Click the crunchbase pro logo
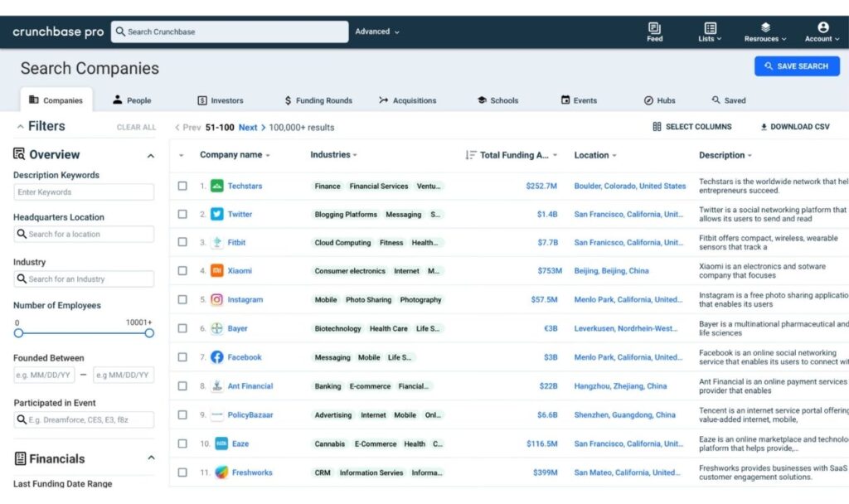Viewport: 849px width, 504px height. 58,31
